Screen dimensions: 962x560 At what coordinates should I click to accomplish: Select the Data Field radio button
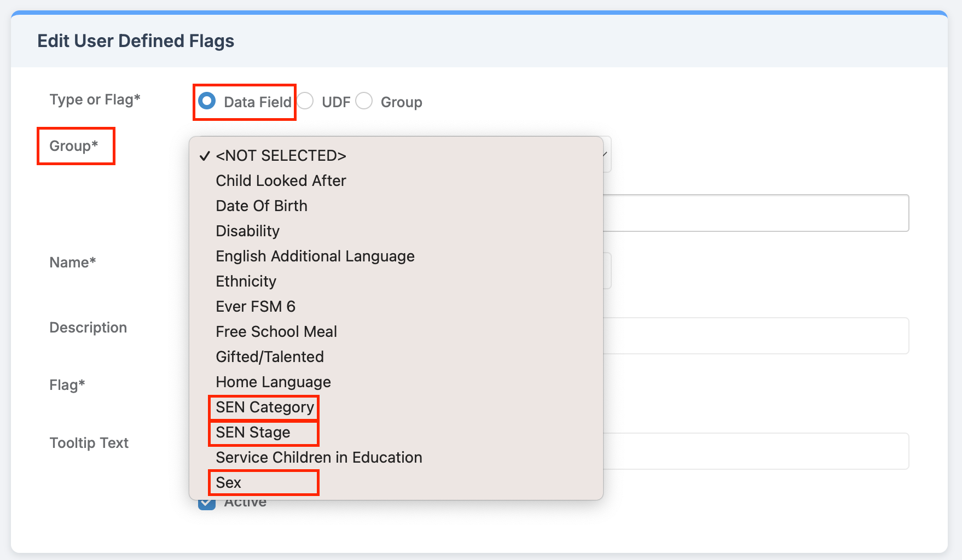[x=207, y=101]
